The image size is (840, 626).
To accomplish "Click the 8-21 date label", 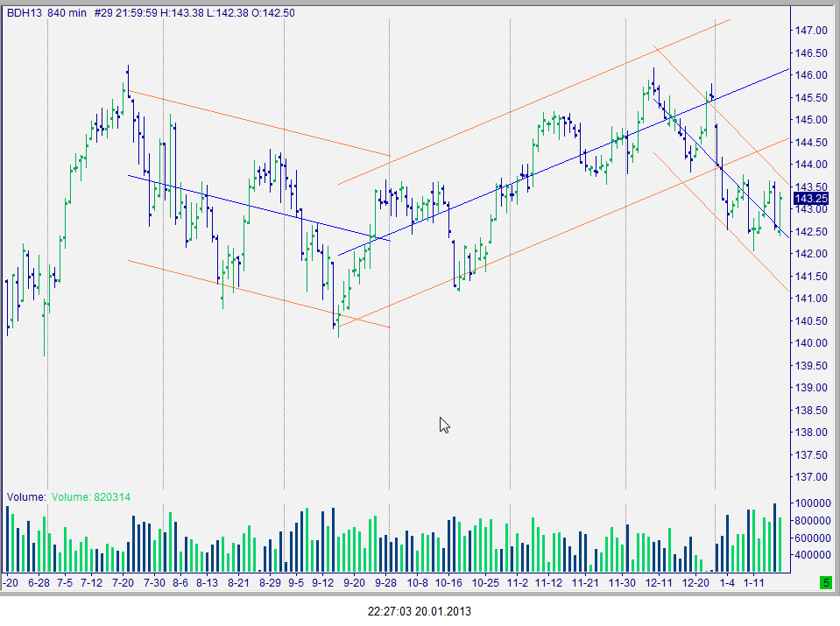I will tap(238, 582).
